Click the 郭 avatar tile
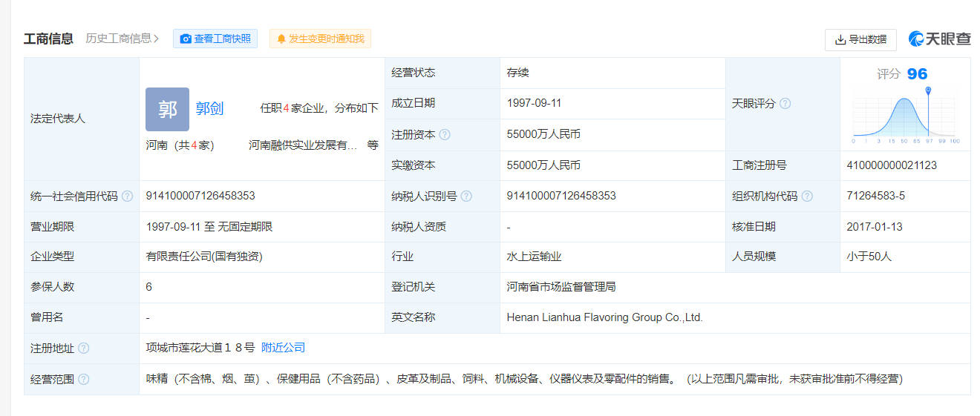 [x=167, y=109]
